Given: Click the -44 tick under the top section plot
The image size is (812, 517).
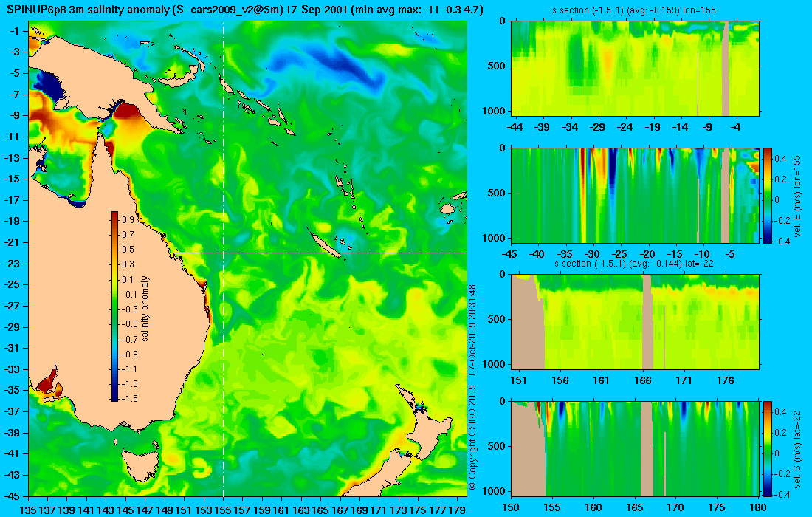Looking at the screenshot, I should (515, 127).
